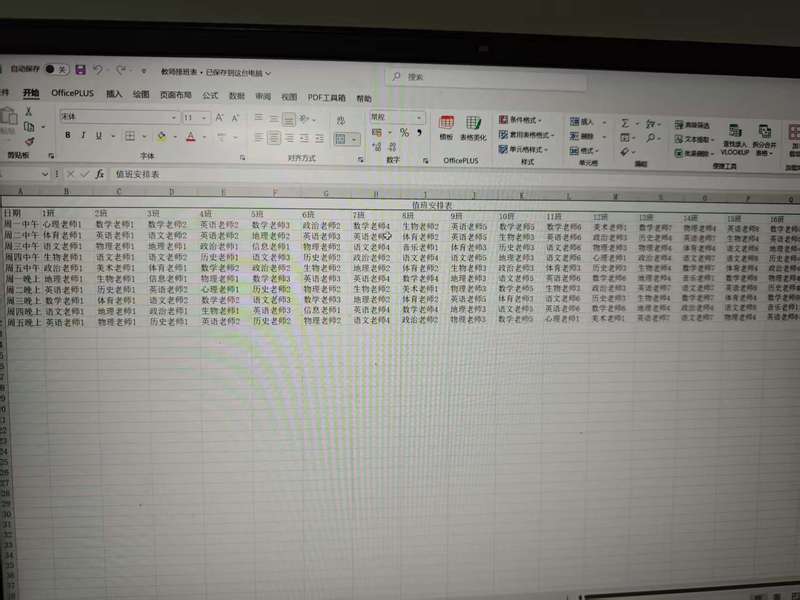
Task: Click the top align icon
Action: tap(259, 118)
